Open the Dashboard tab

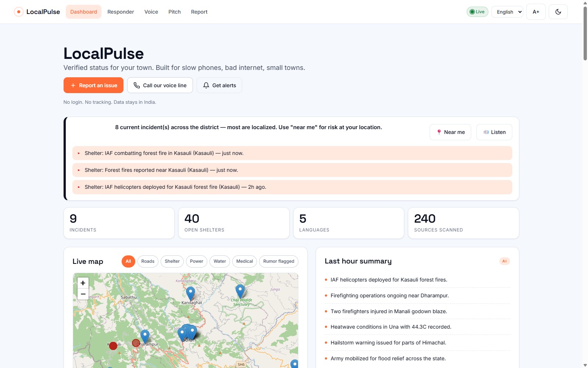[83, 12]
